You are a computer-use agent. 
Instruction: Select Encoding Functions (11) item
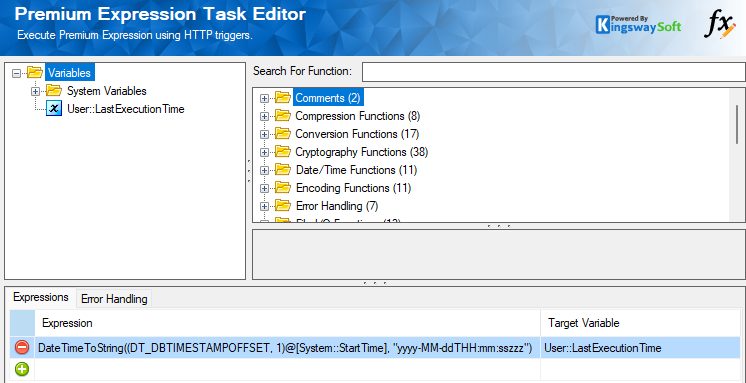353,188
